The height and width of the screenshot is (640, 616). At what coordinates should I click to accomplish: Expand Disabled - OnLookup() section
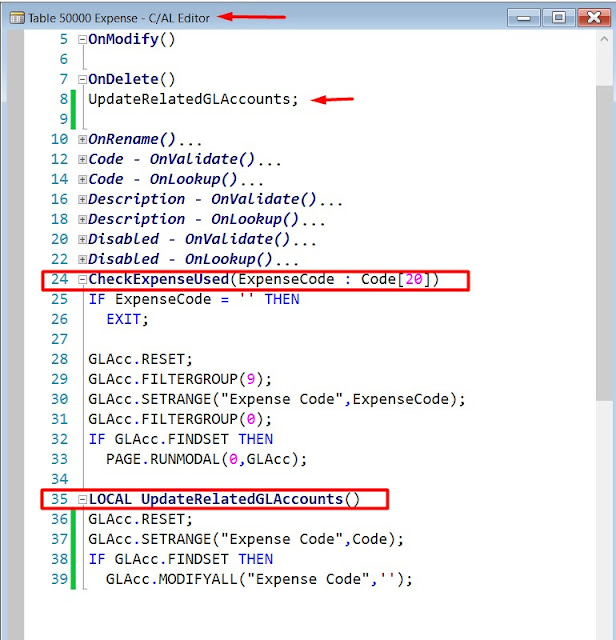(82, 260)
